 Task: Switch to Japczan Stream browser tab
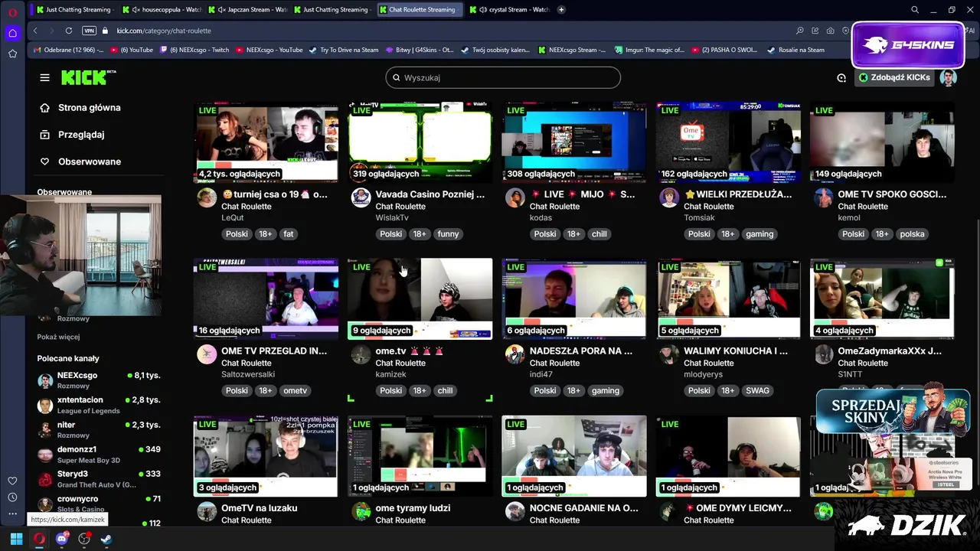tap(247, 10)
